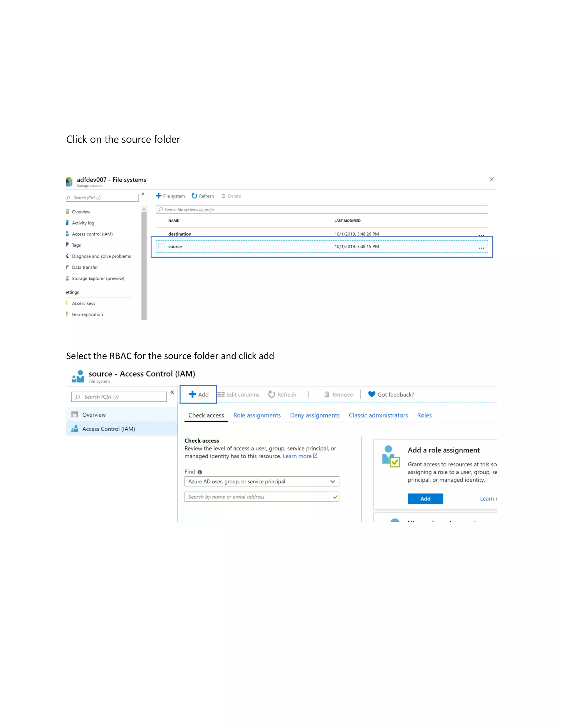The width and height of the screenshot is (563, 728).
Task: Switch to the Classic administrators tab
Action: [x=378, y=415]
